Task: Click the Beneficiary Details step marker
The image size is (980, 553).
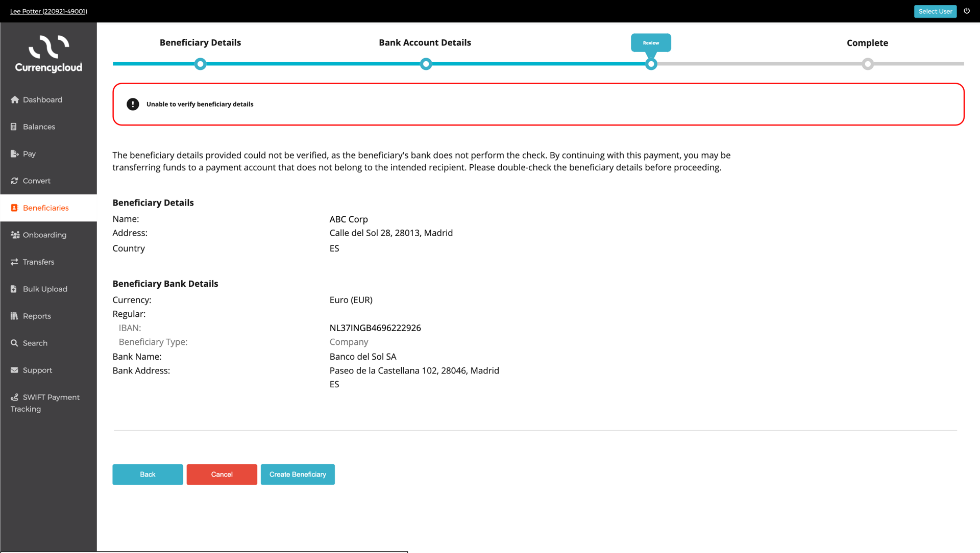Action: [x=200, y=64]
